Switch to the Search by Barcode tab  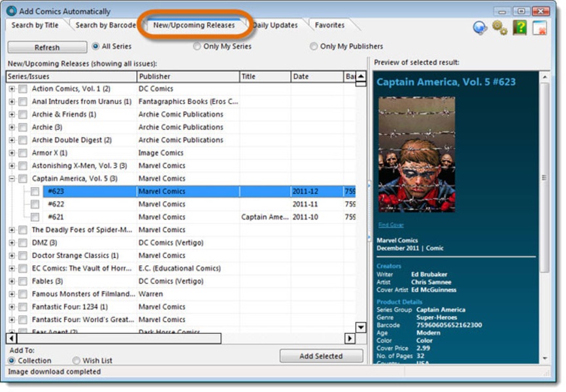point(105,25)
